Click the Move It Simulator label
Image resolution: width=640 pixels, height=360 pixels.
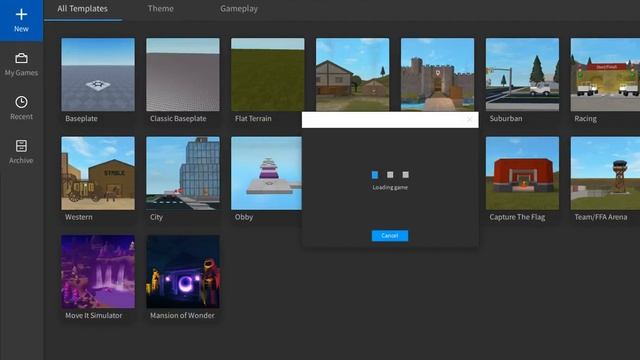(93, 316)
